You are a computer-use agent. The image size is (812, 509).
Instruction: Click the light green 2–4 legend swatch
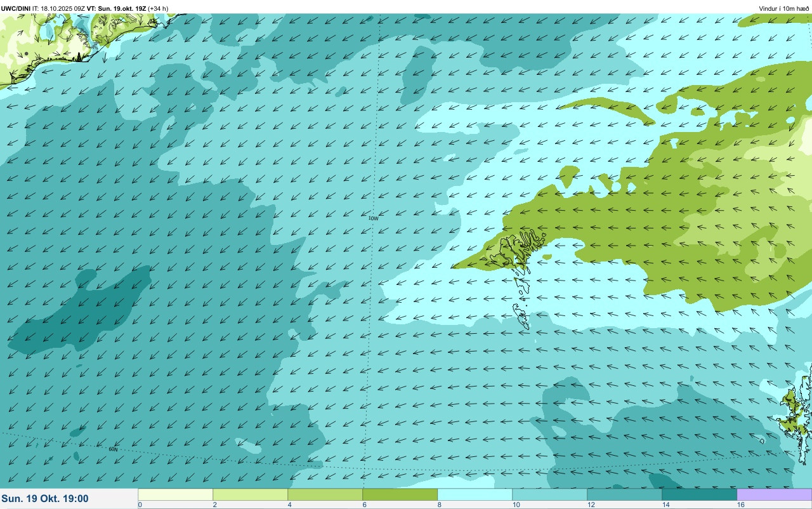pyautogui.click(x=251, y=494)
